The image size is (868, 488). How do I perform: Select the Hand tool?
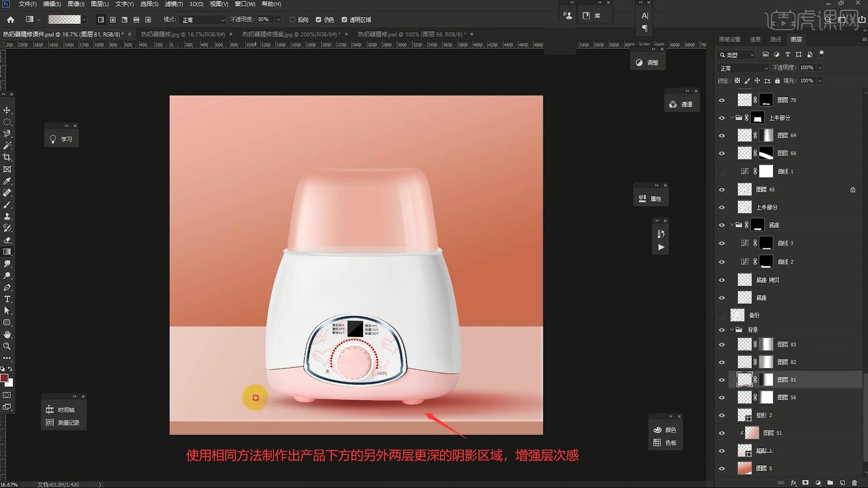click(x=7, y=334)
